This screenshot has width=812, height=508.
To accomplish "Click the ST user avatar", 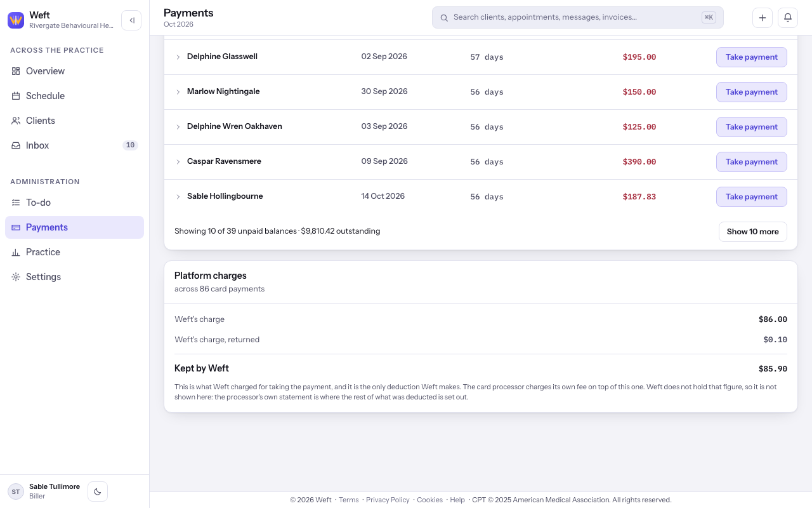I will click(16, 491).
